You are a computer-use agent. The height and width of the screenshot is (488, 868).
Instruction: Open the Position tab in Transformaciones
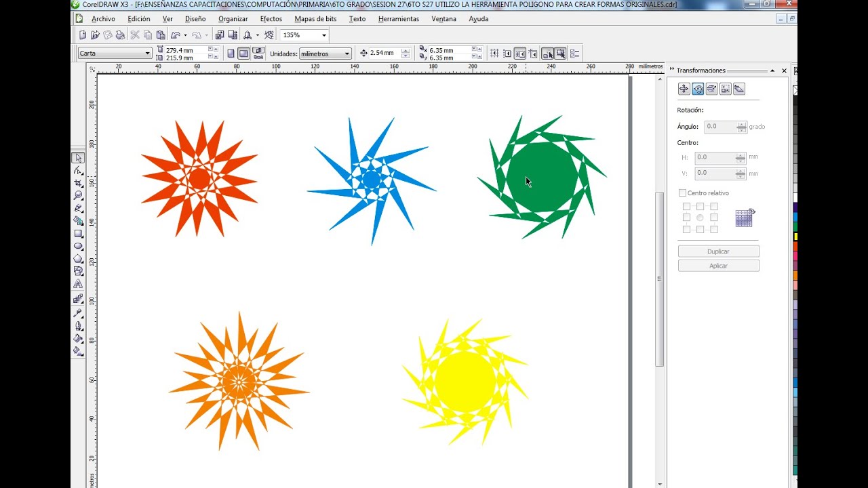[684, 89]
